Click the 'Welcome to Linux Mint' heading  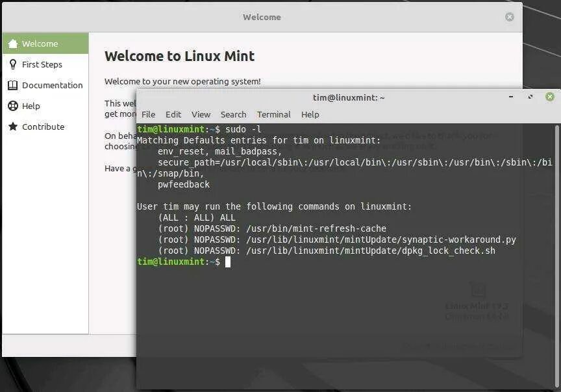pyautogui.click(x=180, y=56)
